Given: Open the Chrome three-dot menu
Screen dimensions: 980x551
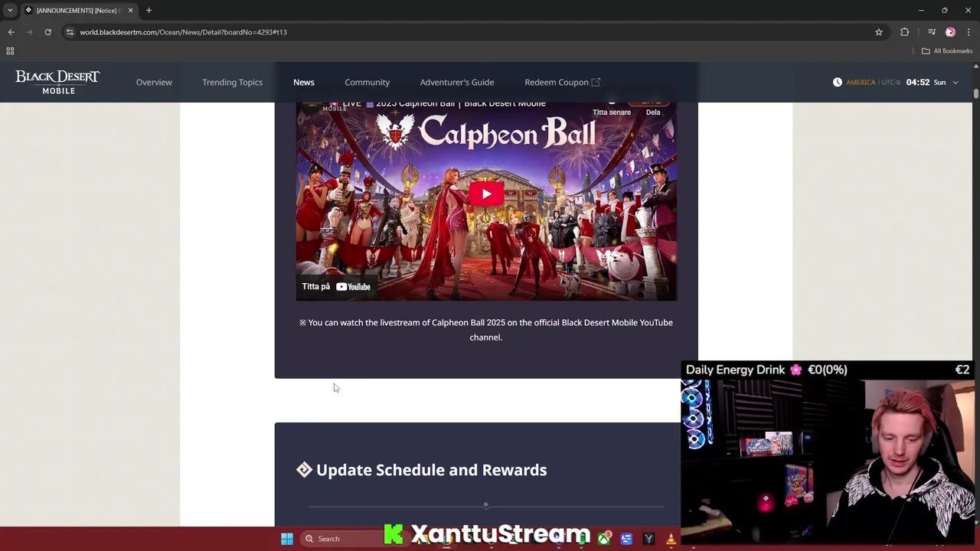Looking at the screenshot, I should 969,32.
